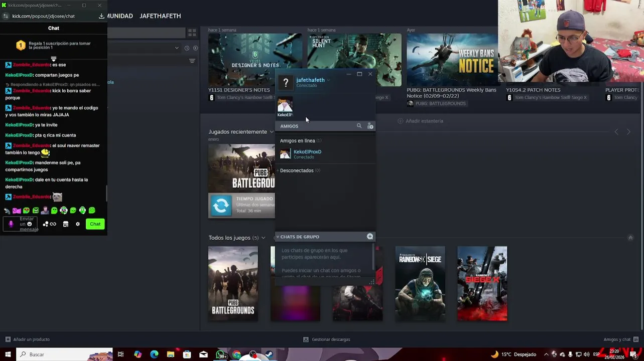Viewport: 644px width, 361px height.
Task: Click the Añadir estantería button
Action: click(420, 121)
